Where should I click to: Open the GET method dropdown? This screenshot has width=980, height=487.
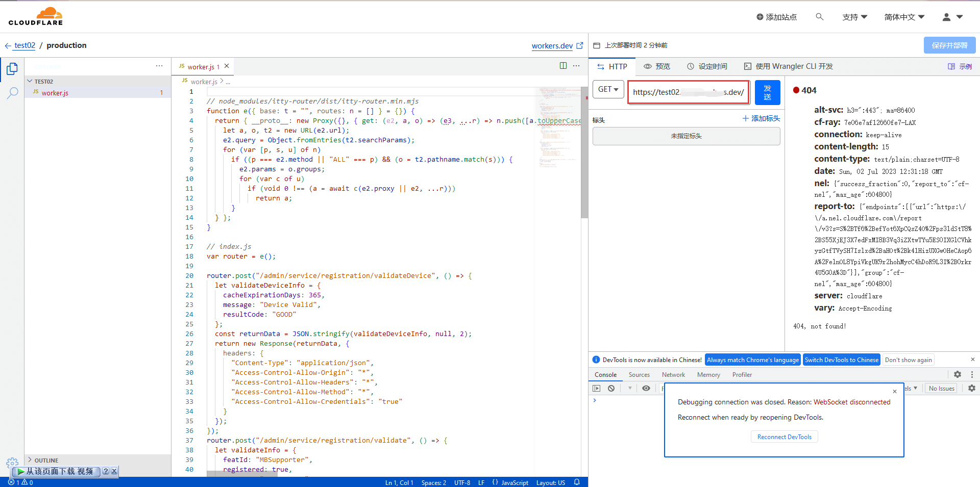tap(608, 89)
